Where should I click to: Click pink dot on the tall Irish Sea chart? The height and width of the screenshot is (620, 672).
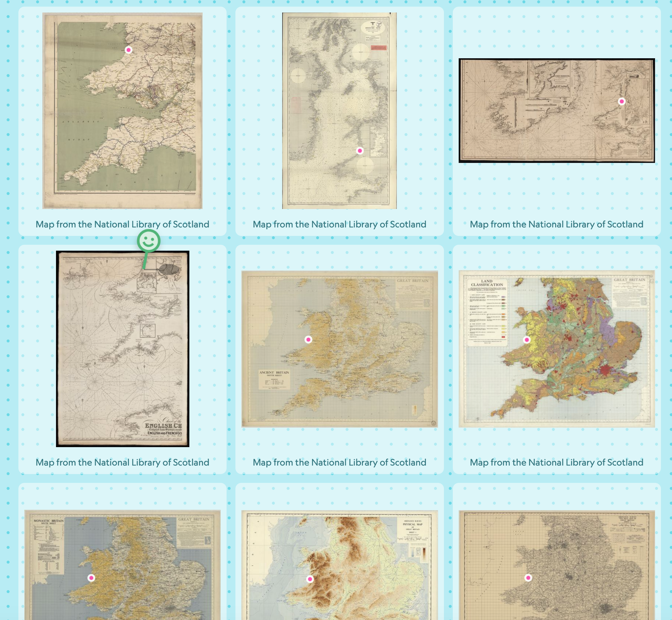360,150
